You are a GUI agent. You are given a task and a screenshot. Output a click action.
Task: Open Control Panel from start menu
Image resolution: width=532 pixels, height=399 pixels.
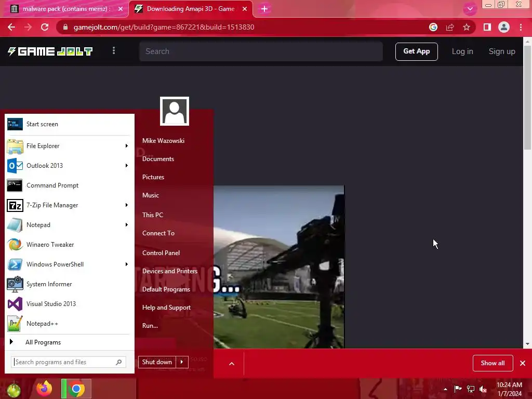(161, 253)
